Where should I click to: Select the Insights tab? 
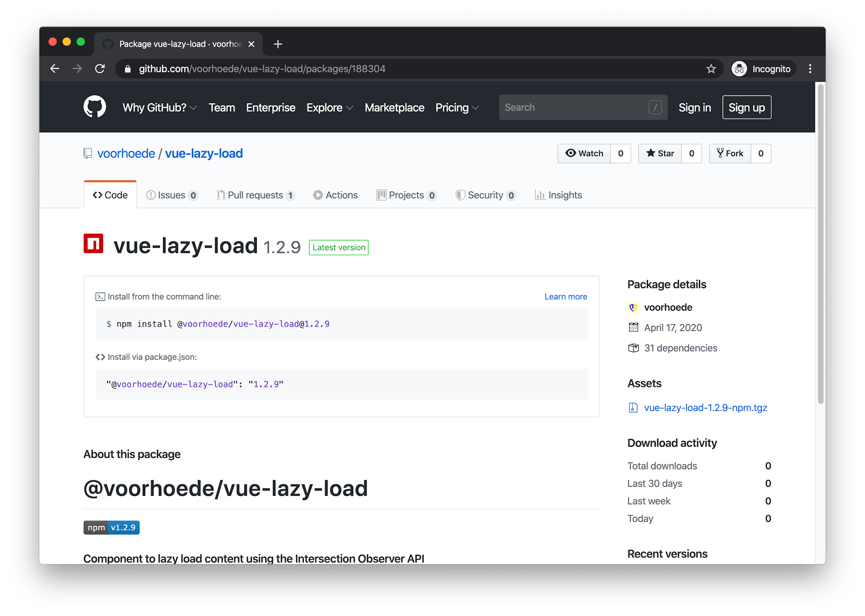565,195
